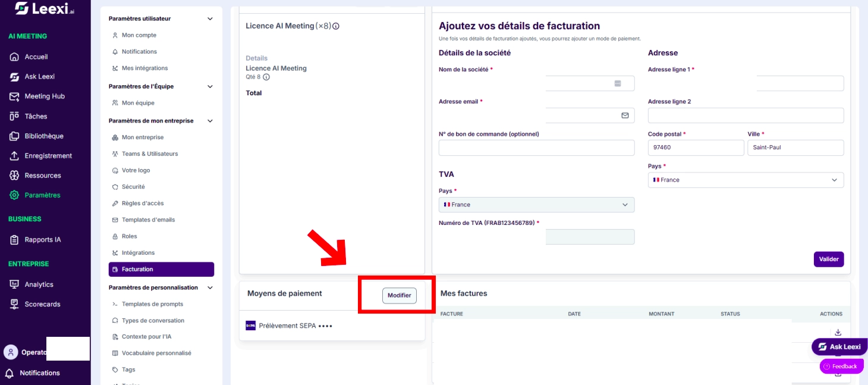The height and width of the screenshot is (385, 868).
Task: Click the Code postal field 97460
Action: [696, 148]
